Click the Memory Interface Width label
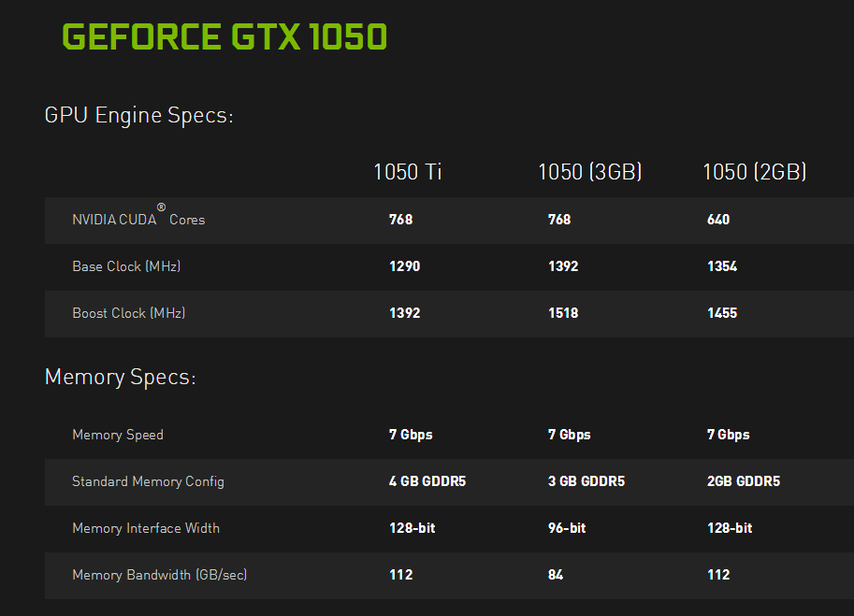The image size is (854, 616). point(146,528)
